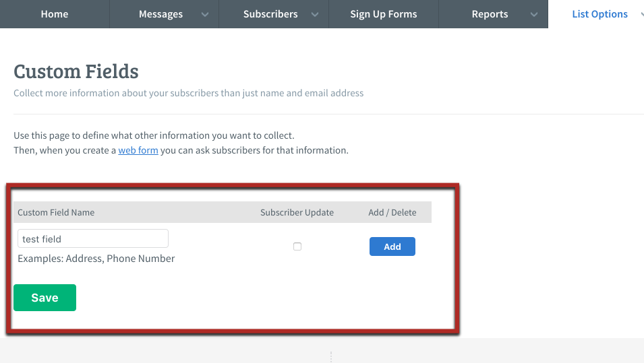Screen dimensions: 644x363
Task: Expand the Reports dropdown chevron
Action: click(534, 15)
